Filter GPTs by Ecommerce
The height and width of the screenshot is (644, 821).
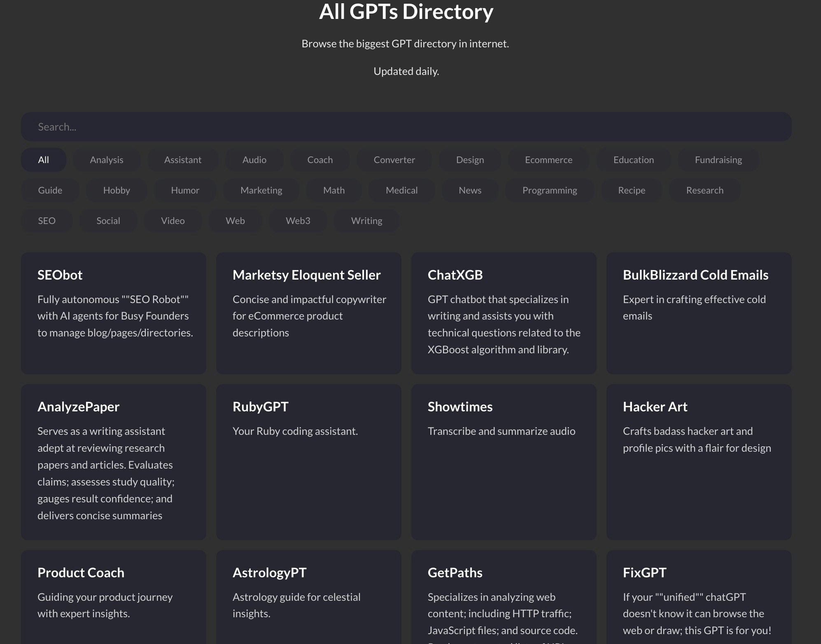(x=548, y=160)
